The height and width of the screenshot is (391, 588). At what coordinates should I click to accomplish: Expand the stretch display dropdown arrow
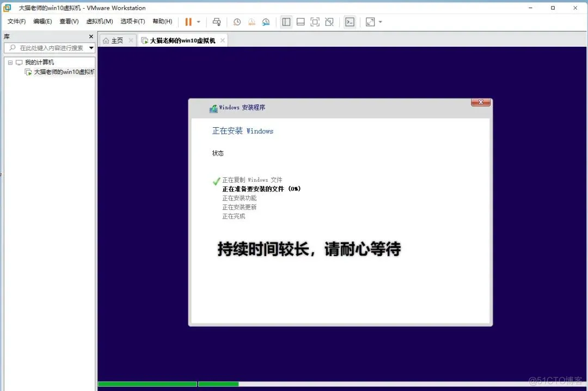click(380, 22)
